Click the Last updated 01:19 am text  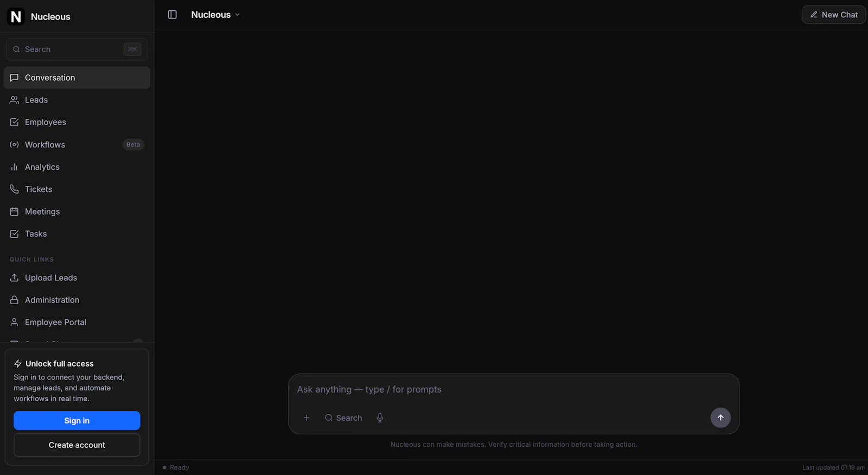(x=834, y=467)
